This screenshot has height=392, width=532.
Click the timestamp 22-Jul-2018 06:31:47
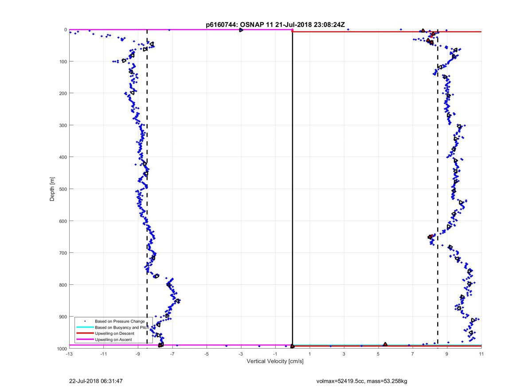96,381
